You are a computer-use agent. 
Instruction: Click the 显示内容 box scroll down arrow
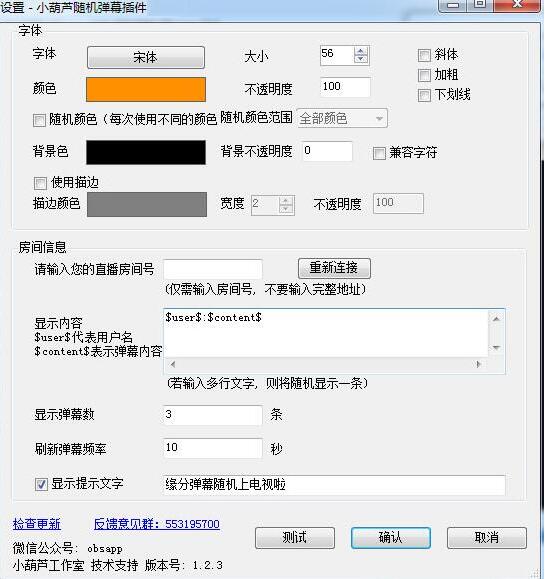pyautogui.click(x=496, y=347)
